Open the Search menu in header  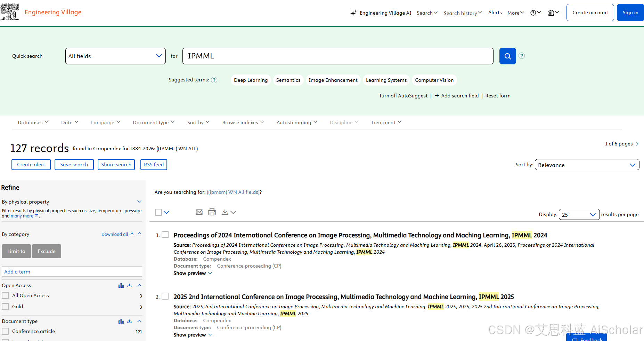pyautogui.click(x=427, y=13)
